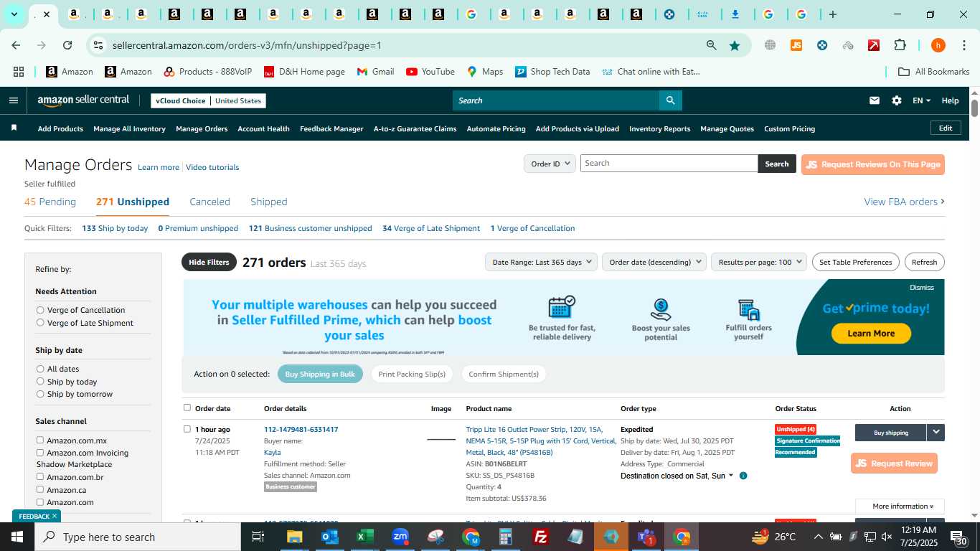Open FileZilla from the taskbar
Screen dimensions: 980x551
coord(541,537)
